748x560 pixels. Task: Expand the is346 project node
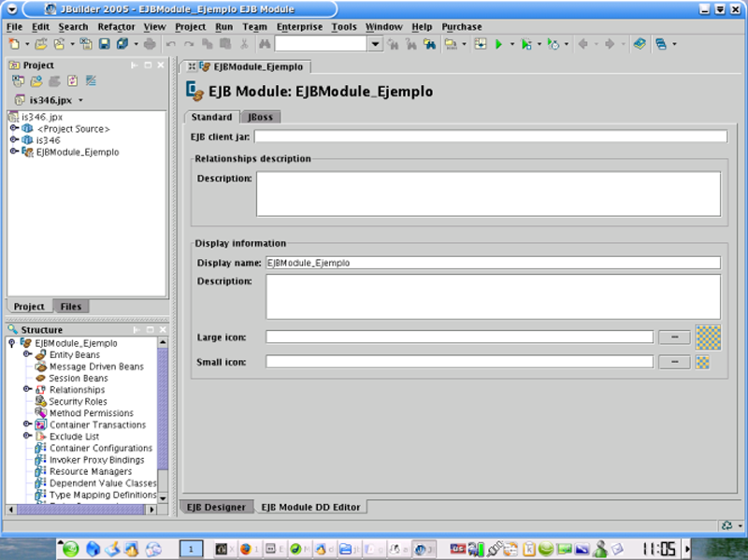tap(14, 140)
